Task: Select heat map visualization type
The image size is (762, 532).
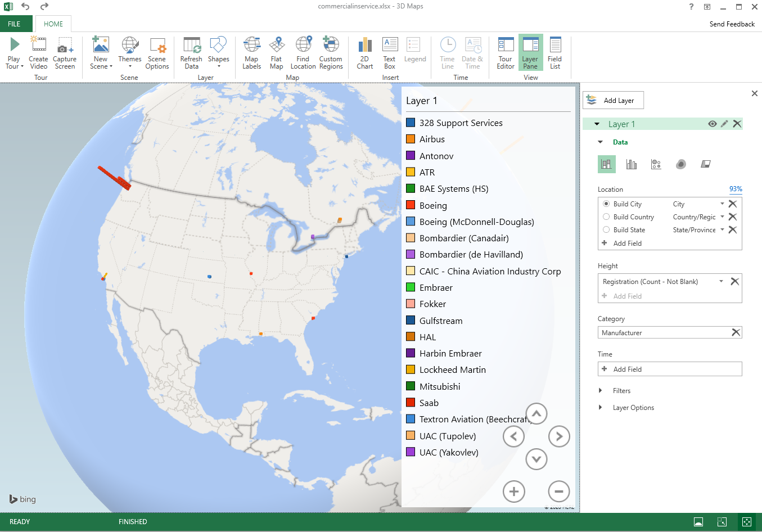Action: pyautogui.click(x=680, y=164)
